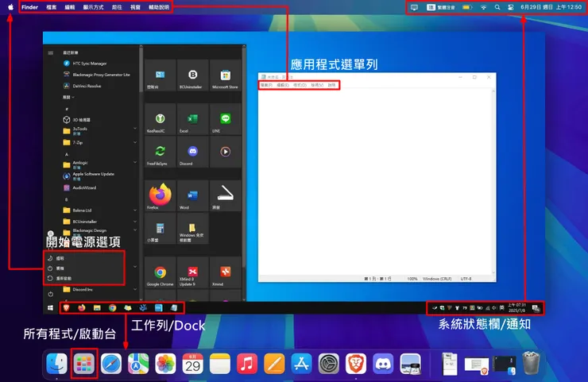Viewport: 588px width, 382px height.
Task: Open Launchpad in the Dock
Action: (84, 364)
